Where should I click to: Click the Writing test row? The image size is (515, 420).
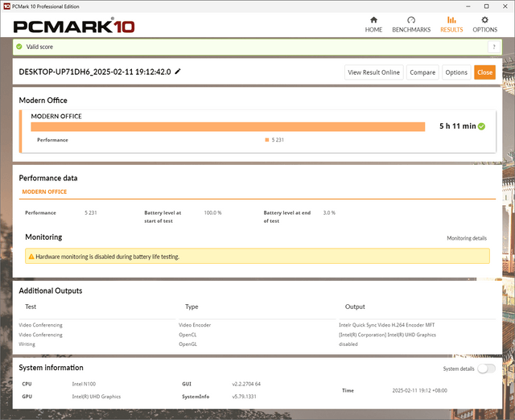click(27, 344)
